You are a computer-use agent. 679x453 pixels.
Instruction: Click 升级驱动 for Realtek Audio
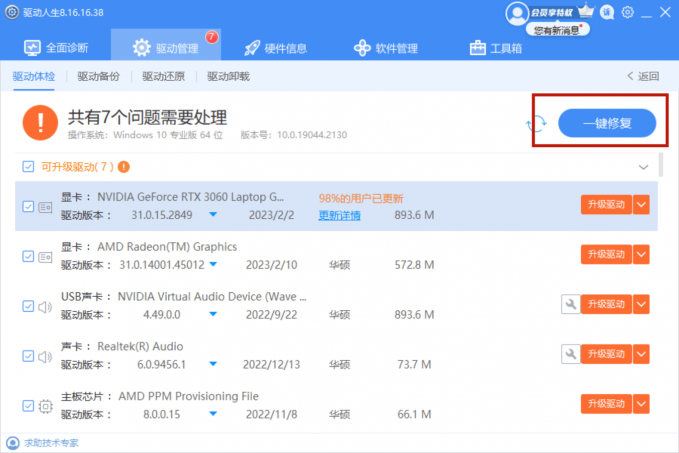[x=606, y=354]
